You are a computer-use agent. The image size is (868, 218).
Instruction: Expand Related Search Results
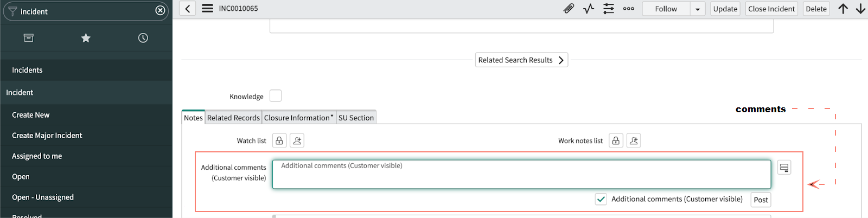[521, 60]
